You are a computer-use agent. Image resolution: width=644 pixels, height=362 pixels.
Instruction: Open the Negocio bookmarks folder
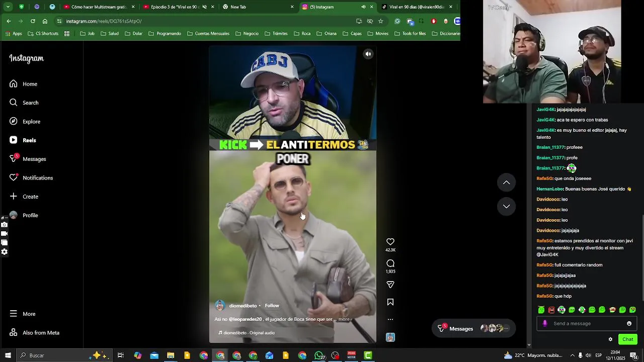pyautogui.click(x=247, y=34)
